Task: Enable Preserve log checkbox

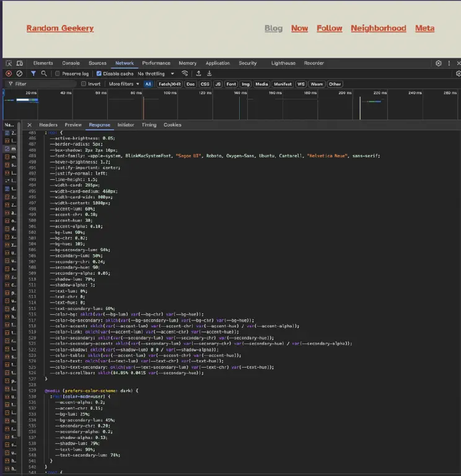Action: (x=58, y=74)
